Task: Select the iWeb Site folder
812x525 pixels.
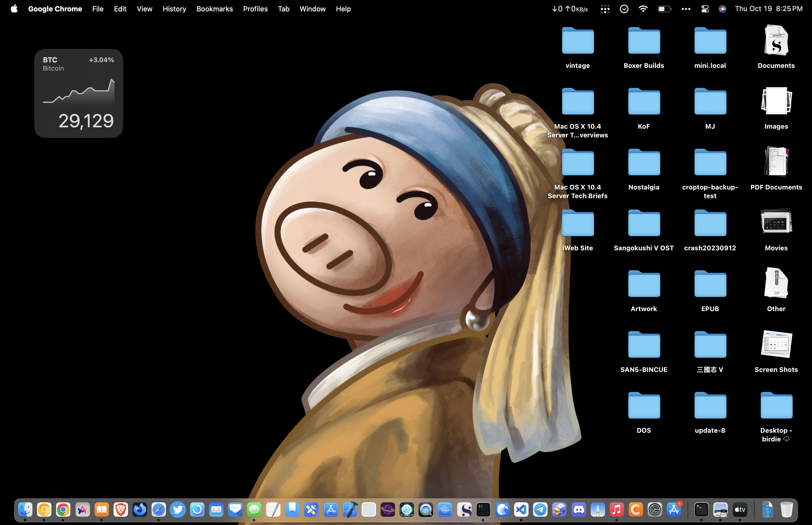Action: coord(578,223)
